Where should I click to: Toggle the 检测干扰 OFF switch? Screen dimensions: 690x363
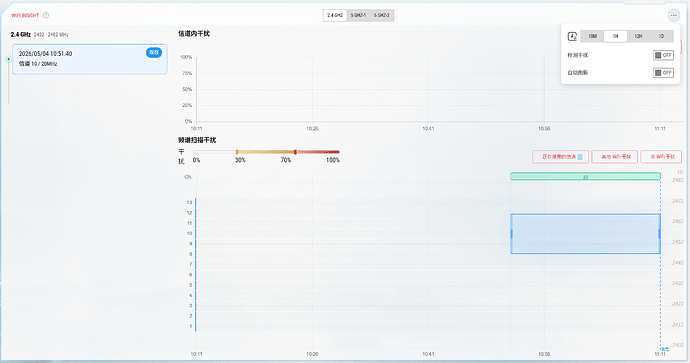663,55
